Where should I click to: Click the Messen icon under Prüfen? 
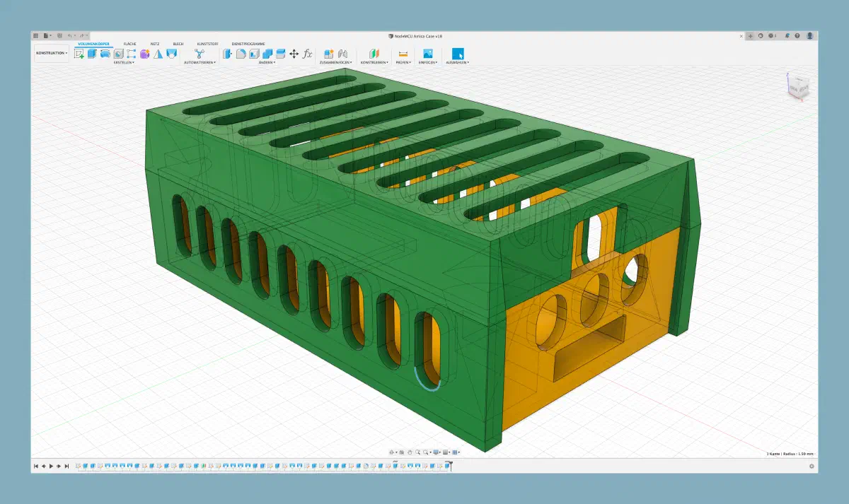coord(403,54)
